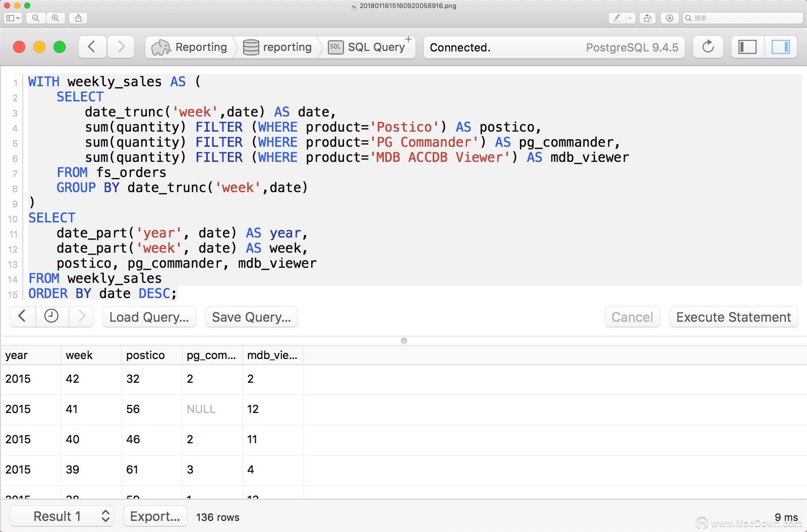This screenshot has height=532, width=807.
Task: Select the NULL cell in week 41
Action: [x=212, y=409]
